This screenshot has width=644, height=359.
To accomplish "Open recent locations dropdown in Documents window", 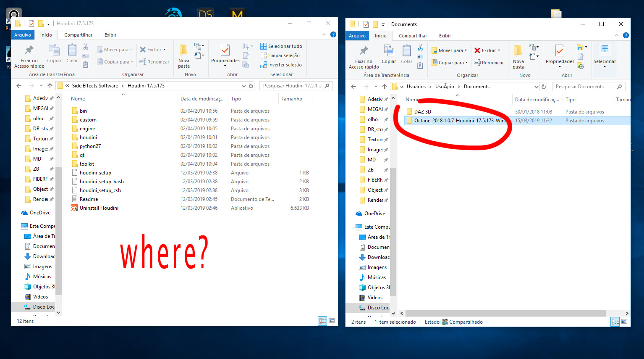I will [x=376, y=87].
